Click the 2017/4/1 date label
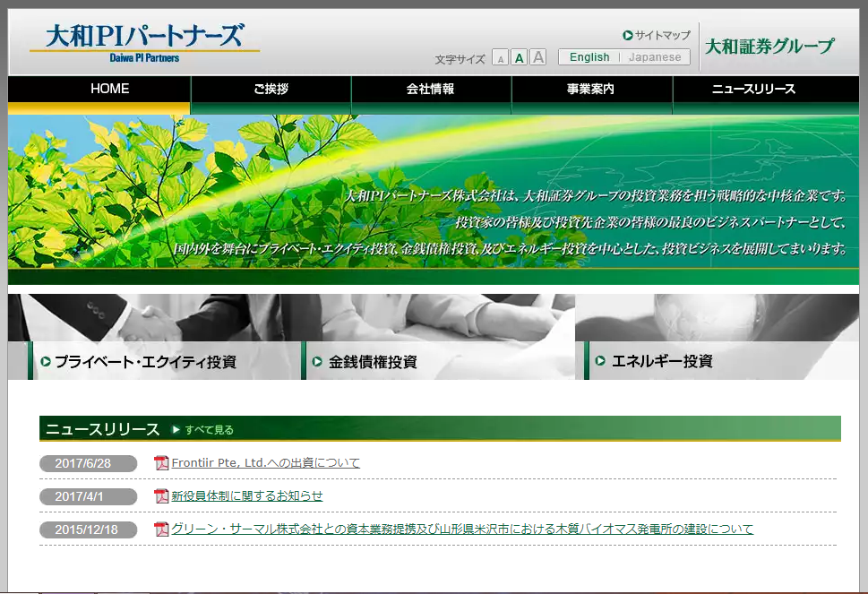Viewport: 868px width, 594px height. point(88,496)
